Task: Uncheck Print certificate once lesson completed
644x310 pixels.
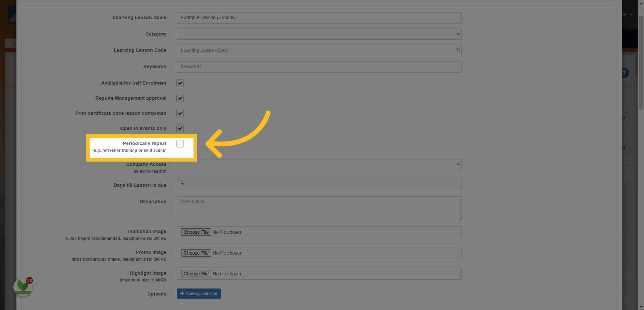Action: click(x=180, y=114)
